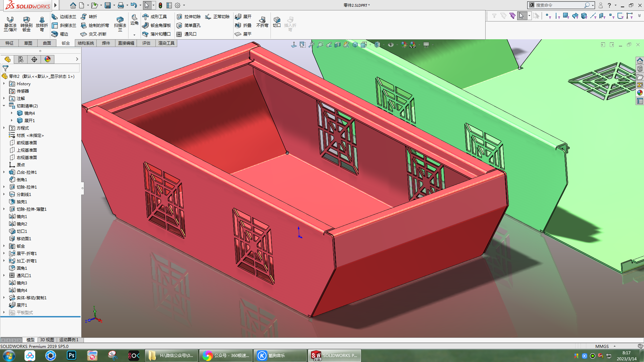Click the Rebuild traffic light icon

click(160, 5)
